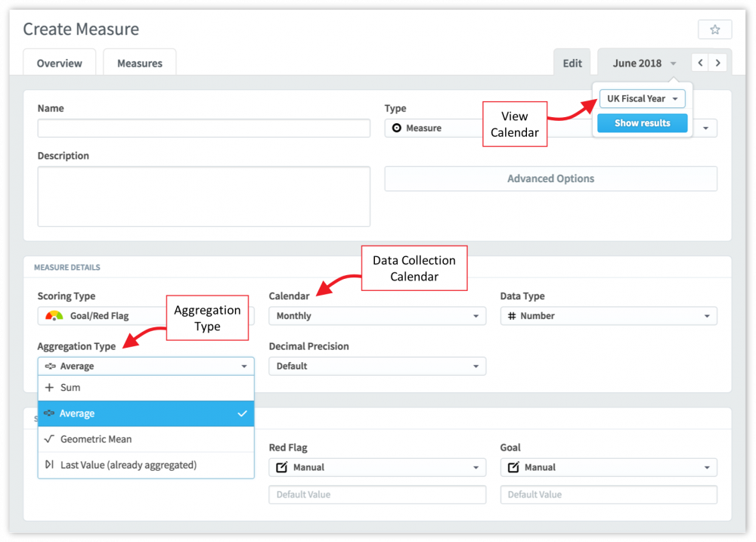The width and height of the screenshot is (756, 542).
Task: Click into the Name input field
Action: click(203, 129)
